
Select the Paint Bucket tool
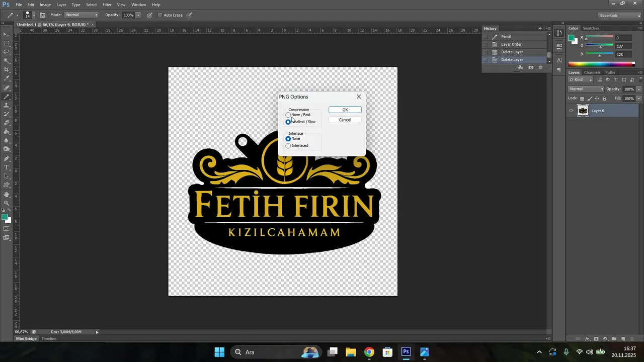pos(7,132)
